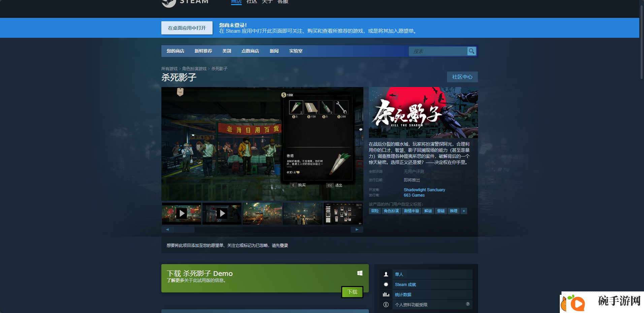
Task: Open 新闻 tab
Action: coord(274,51)
